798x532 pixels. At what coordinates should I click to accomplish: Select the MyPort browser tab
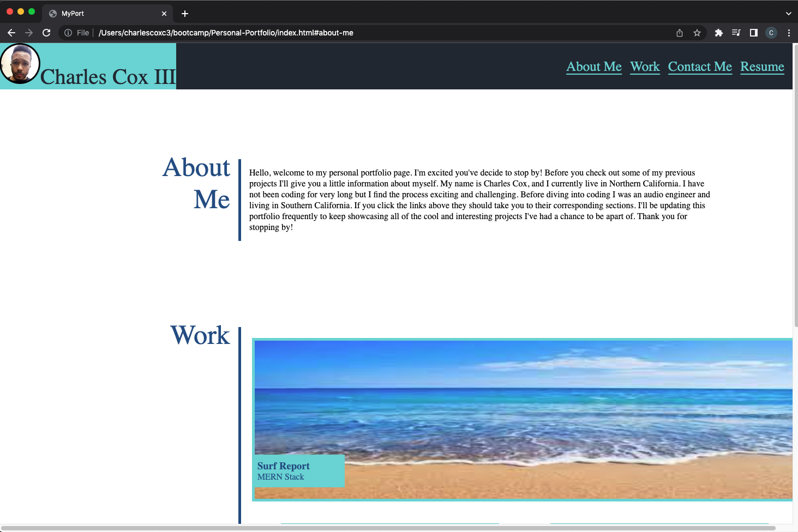click(107, 14)
